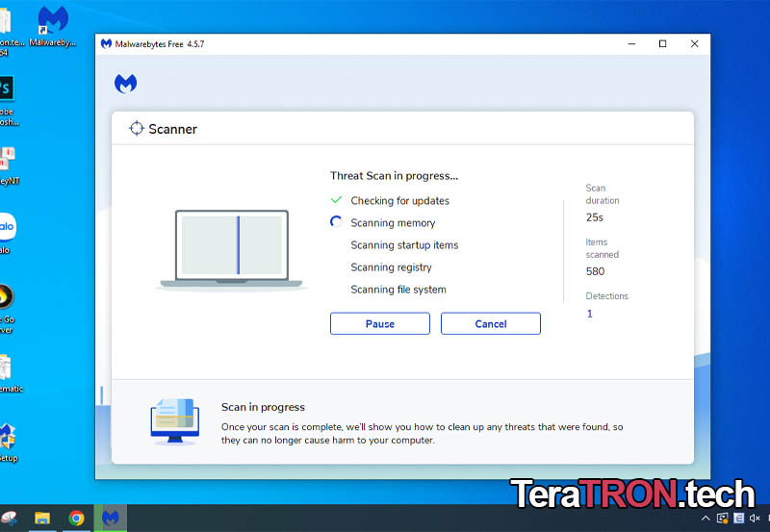Open the detections count link showing 1
The height and width of the screenshot is (532, 770).
click(589, 314)
